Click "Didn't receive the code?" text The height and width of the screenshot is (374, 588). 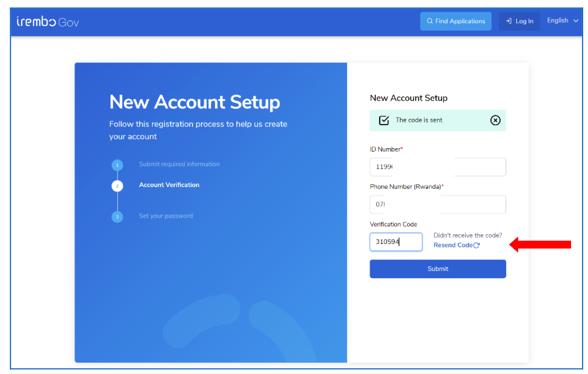(468, 235)
